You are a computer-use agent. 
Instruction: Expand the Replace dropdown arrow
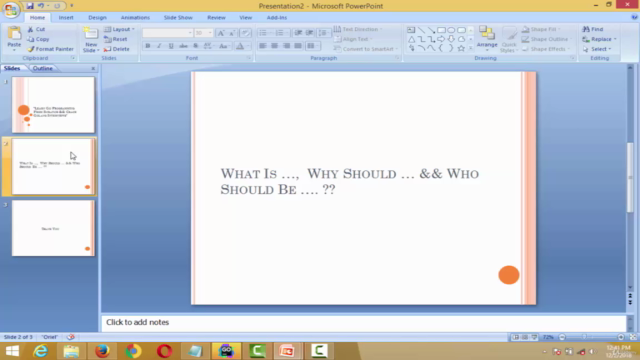(615, 39)
